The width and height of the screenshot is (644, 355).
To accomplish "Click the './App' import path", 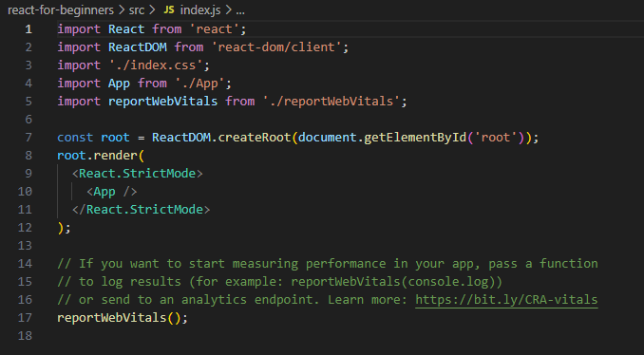I will [200, 84].
